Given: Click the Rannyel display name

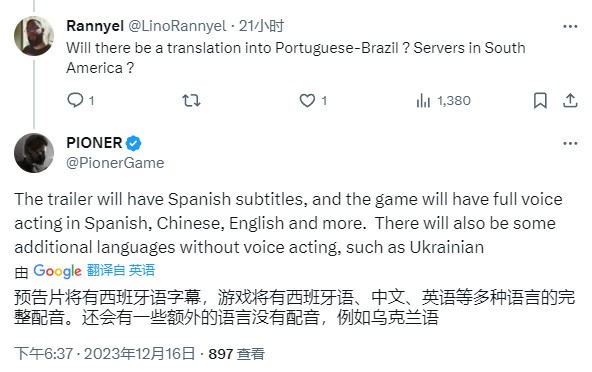Looking at the screenshot, I should point(95,26).
